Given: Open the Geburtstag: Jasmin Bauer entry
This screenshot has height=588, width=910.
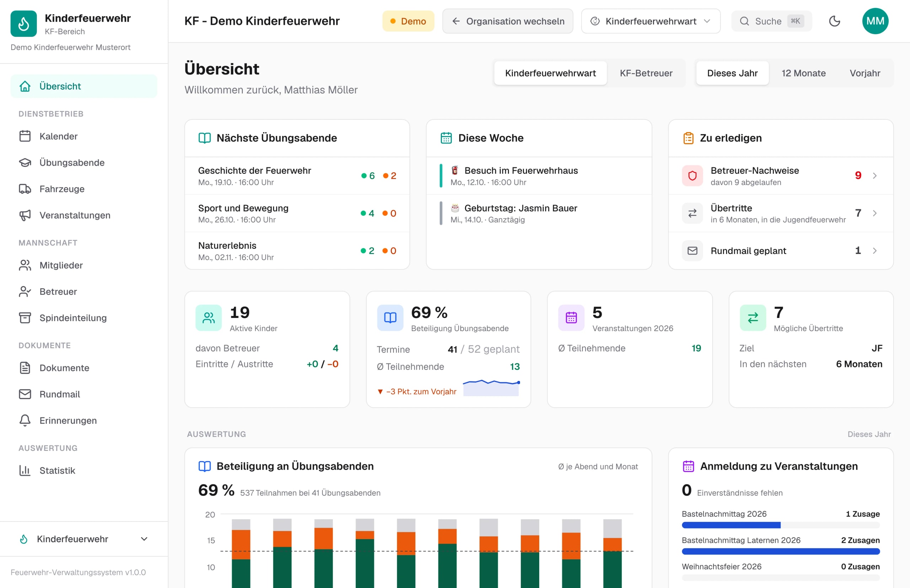Looking at the screenshot, I should click(539, 214).
